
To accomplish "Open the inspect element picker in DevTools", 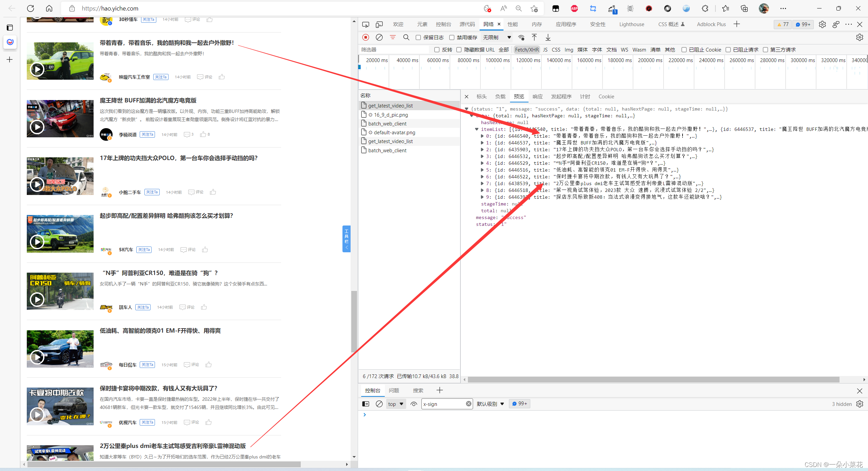I will pyautogui.click(x=366, y=24).
